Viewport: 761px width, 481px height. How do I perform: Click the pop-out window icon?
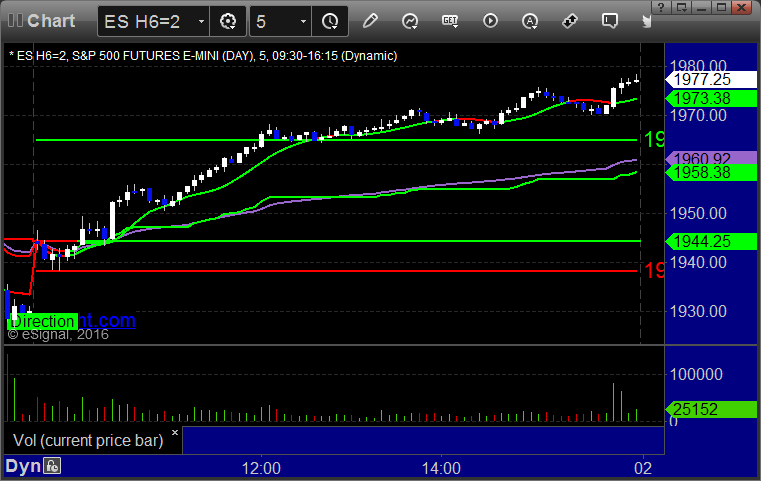point(681,7)
